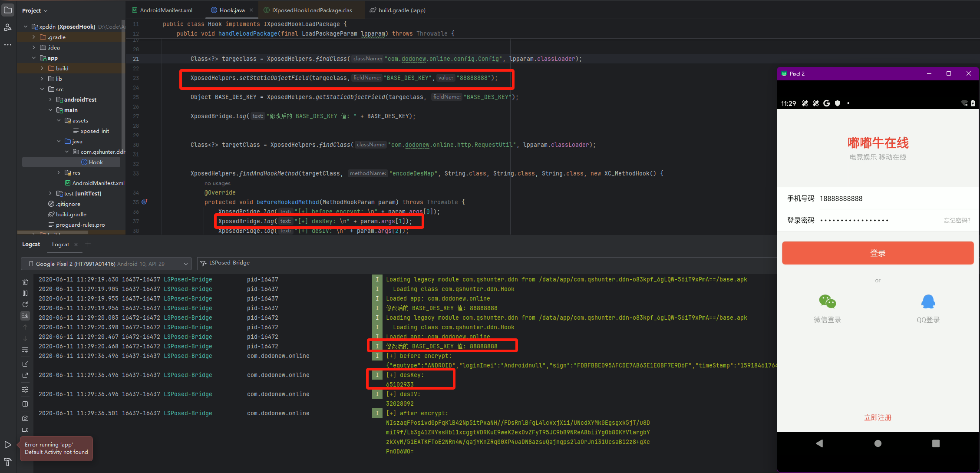Click the 'lib' folder row
Image resolution: width=980 pixels, height=473 pixels.
(71, 79)
